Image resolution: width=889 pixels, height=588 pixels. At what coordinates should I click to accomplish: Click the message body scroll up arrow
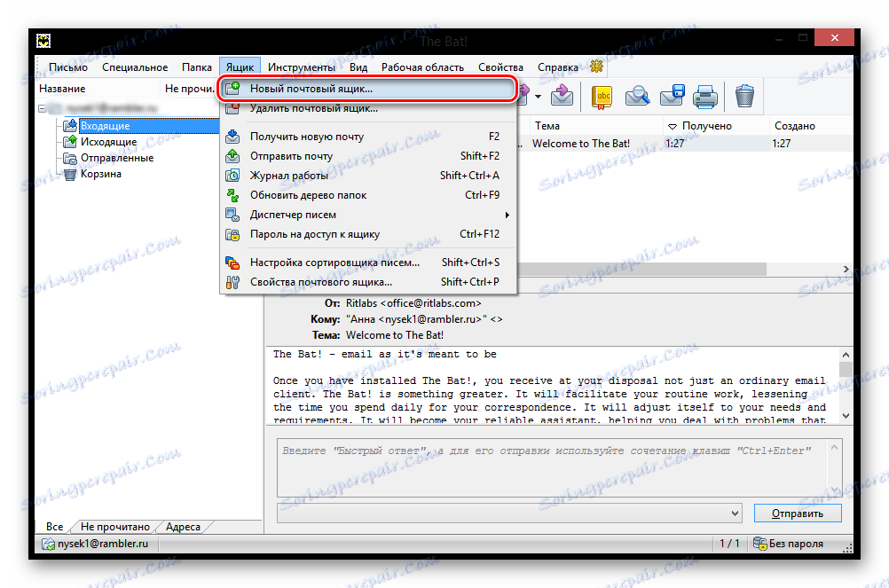(x=846, y=355)
